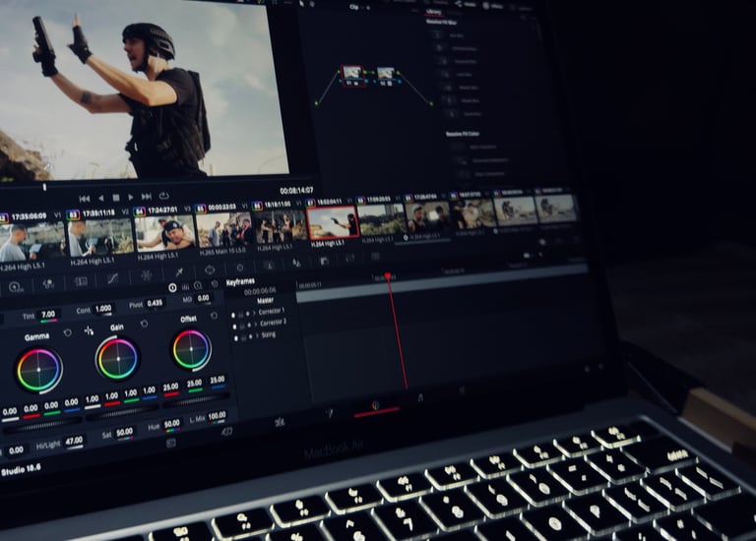This screenshot has height=541, width=756.
Task: Select the red-outlined clip thumbnail 07
Action: pos(333,222)
